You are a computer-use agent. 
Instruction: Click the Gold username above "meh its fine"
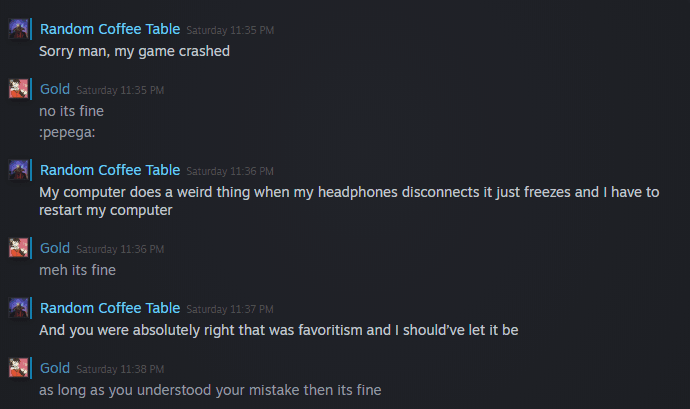(55, 248)
